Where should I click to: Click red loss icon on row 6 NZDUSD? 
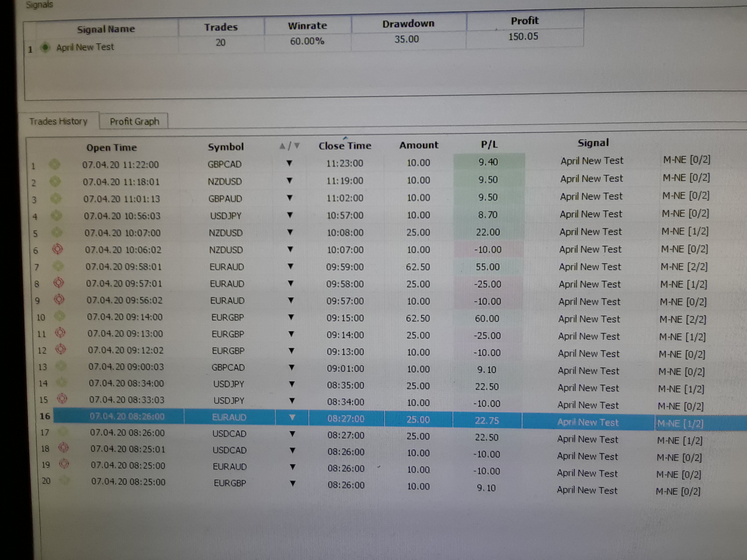57,249
